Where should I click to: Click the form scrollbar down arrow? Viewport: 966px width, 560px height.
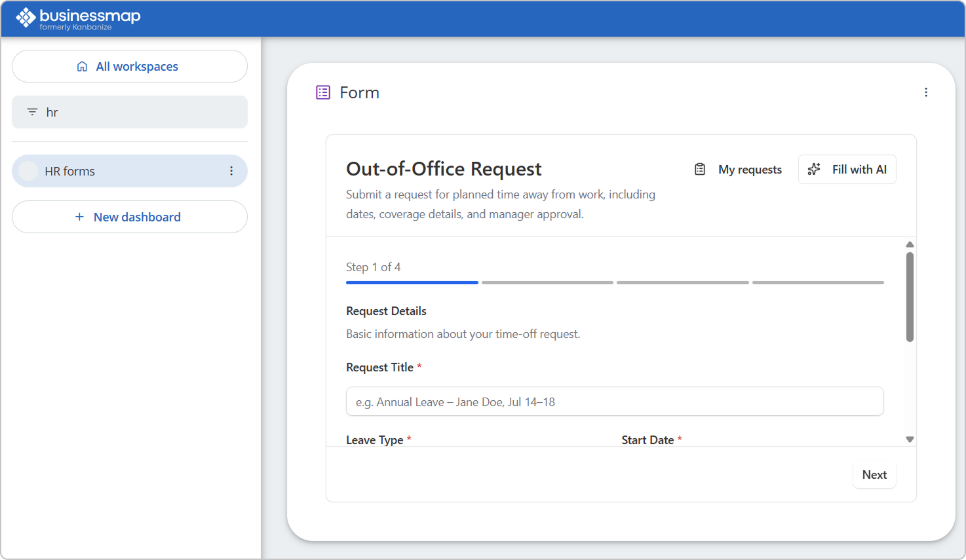(910, 439)
